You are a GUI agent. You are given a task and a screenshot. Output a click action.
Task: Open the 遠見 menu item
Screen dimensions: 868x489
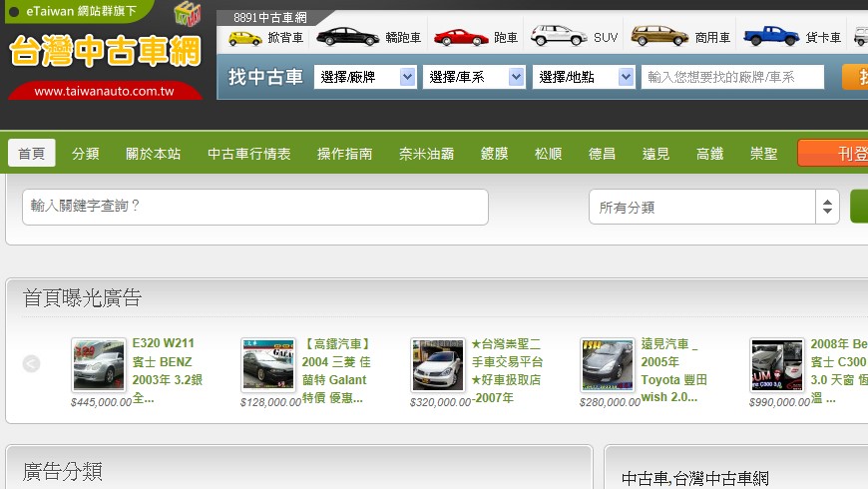point(655,154)
